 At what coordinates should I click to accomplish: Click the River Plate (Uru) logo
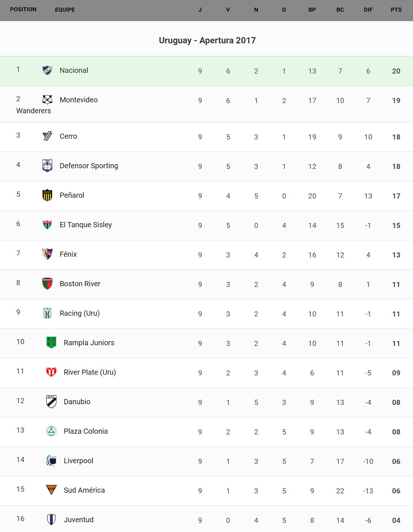51,372
